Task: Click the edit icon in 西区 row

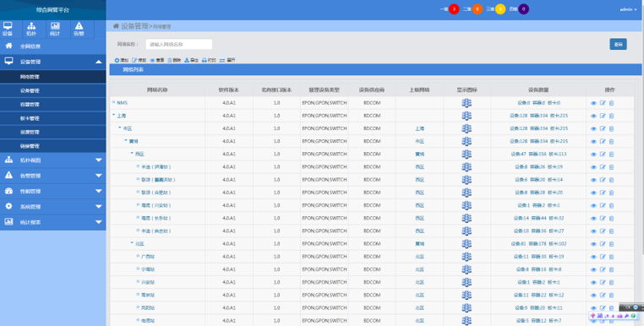Action: 603,154
